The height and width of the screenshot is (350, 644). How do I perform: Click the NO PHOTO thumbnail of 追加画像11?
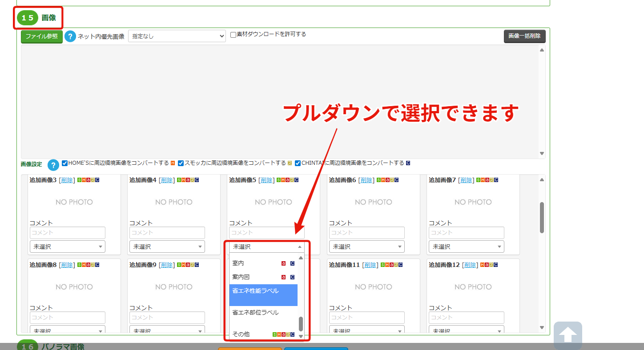pyautogui.click(x=374, y=287)
